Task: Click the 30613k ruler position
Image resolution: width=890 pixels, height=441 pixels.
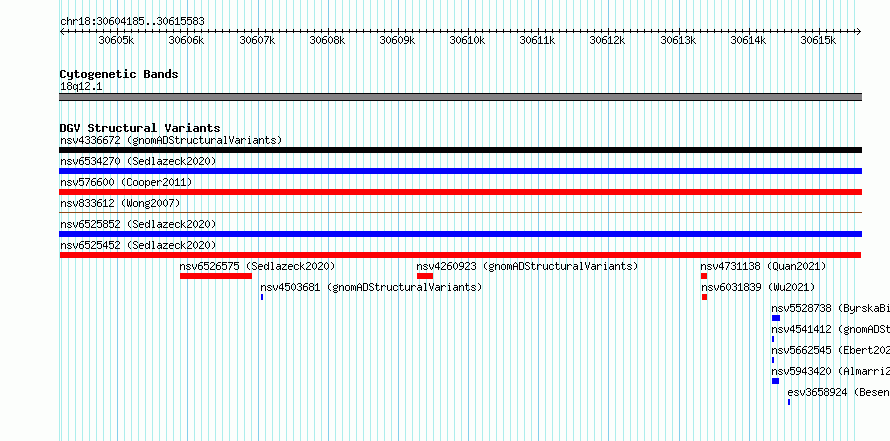Action: point(678,40)
